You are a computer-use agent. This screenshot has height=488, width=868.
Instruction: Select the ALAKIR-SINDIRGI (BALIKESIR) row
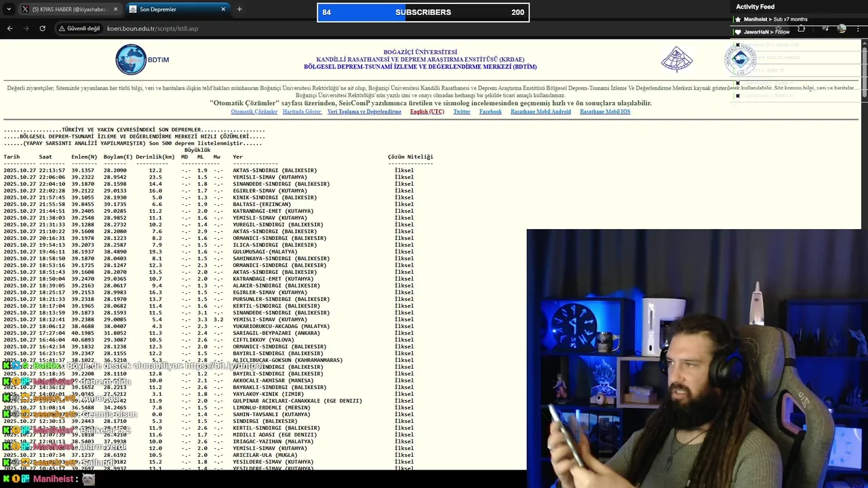(208, 285)
